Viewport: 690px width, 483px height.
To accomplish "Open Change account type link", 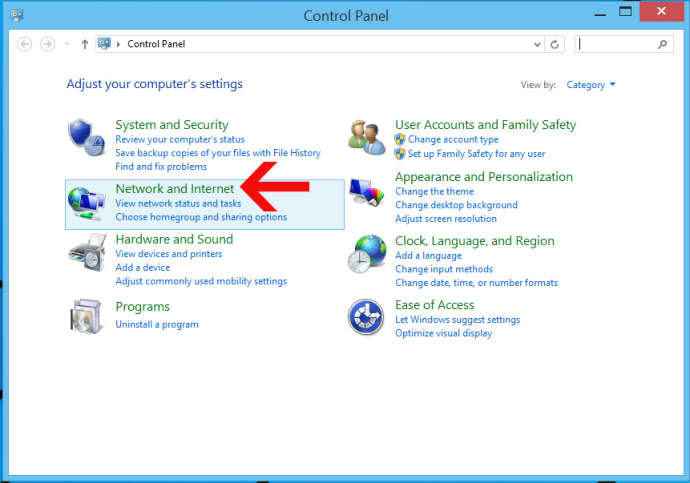I will point(453,139).
